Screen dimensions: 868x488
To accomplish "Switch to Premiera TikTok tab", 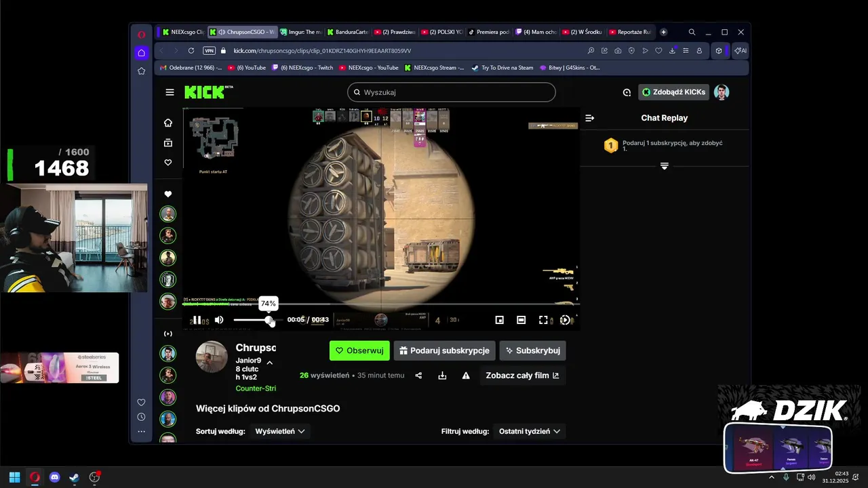I will point(488,32).
